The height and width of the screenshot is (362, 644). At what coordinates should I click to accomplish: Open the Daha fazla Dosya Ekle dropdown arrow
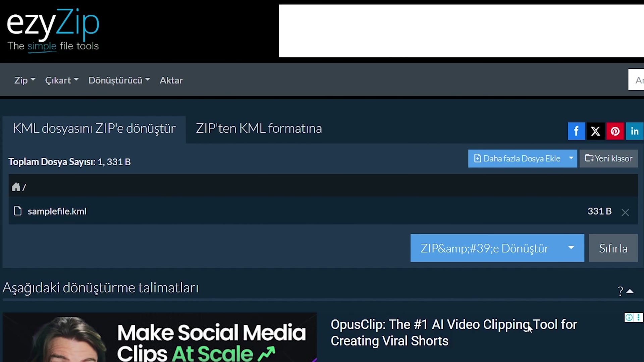(x=571, y=158)
